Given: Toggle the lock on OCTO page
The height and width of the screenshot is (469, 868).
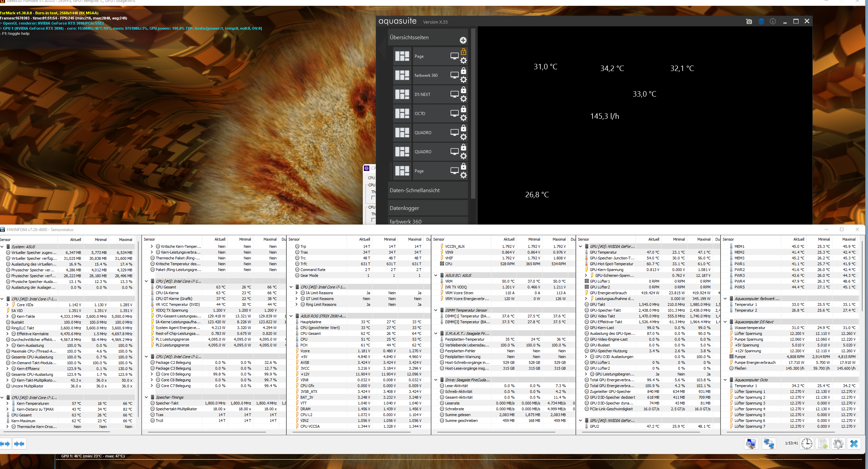Looking at the screenshot, I should (x=464, y=109).
